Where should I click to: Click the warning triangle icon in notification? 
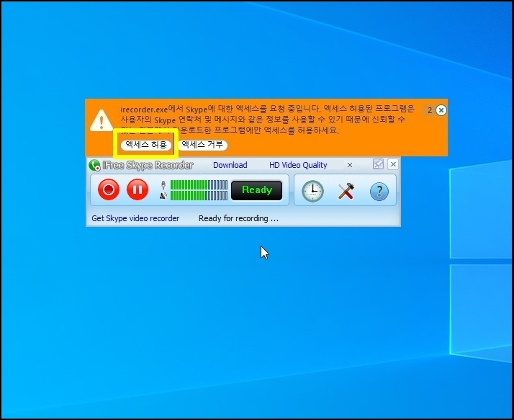[102, 120]
